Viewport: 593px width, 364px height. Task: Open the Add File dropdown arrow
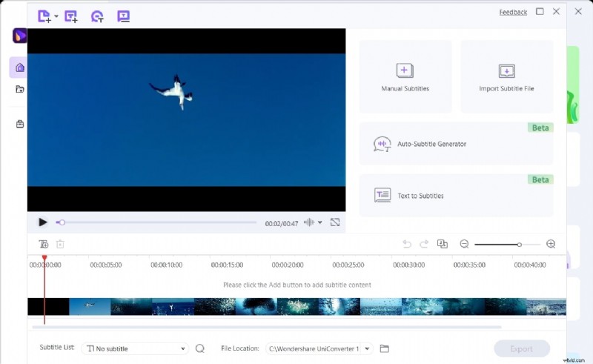[x=56, y=16]
